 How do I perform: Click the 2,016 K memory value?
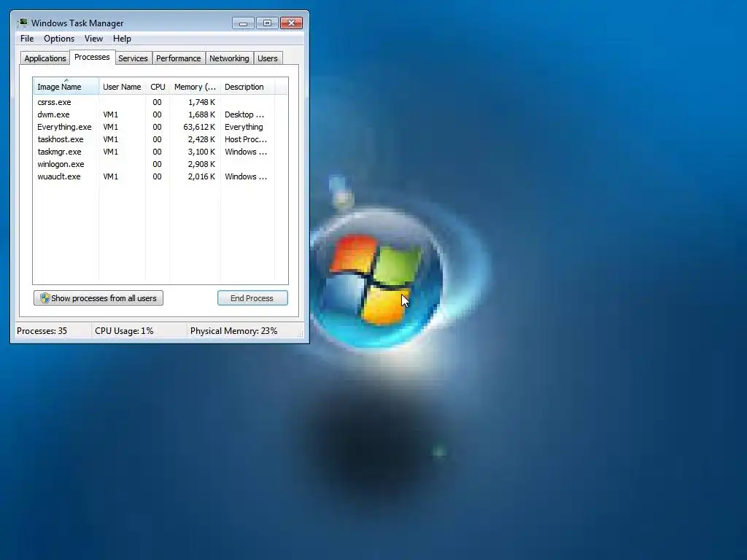click(201, 176)
